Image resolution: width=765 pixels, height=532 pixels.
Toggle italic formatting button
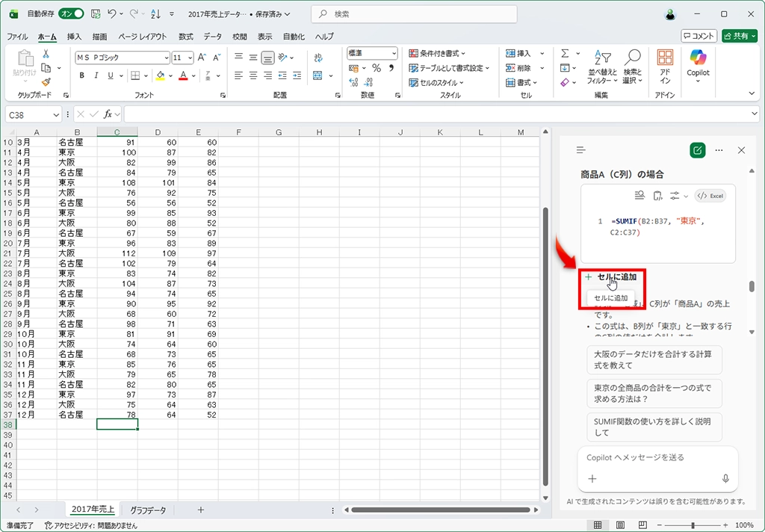[x=96, y=75]
